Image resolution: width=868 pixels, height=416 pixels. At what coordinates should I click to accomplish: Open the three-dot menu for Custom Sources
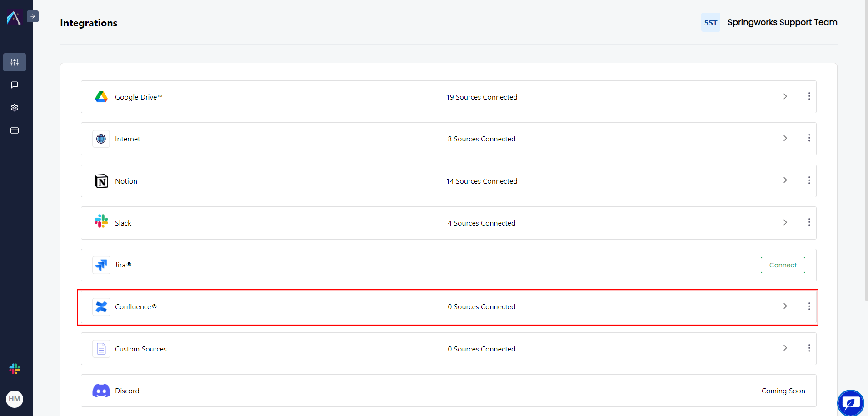tap(809, 348)
